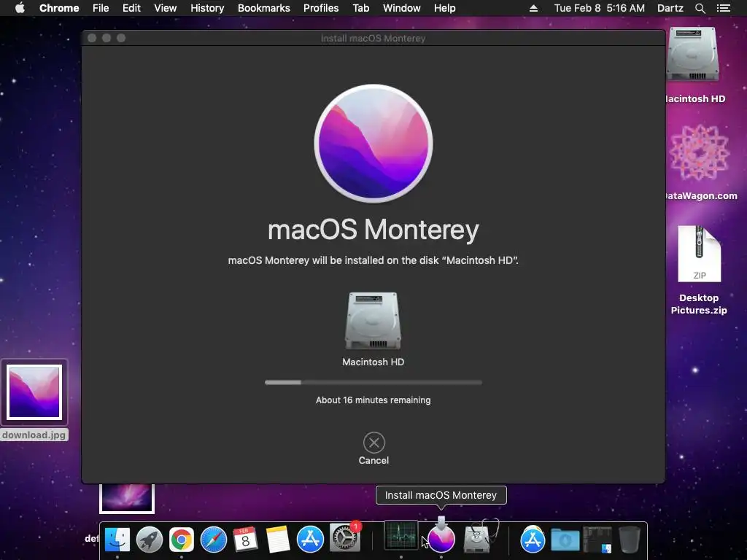Open Calendar from the dock

click(x=246, y=539)
